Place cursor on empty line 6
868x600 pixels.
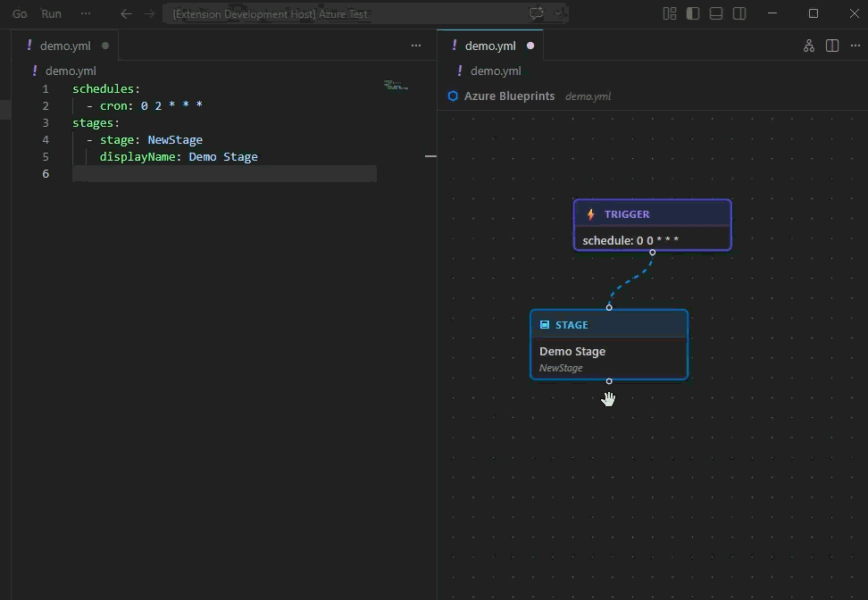224,174
